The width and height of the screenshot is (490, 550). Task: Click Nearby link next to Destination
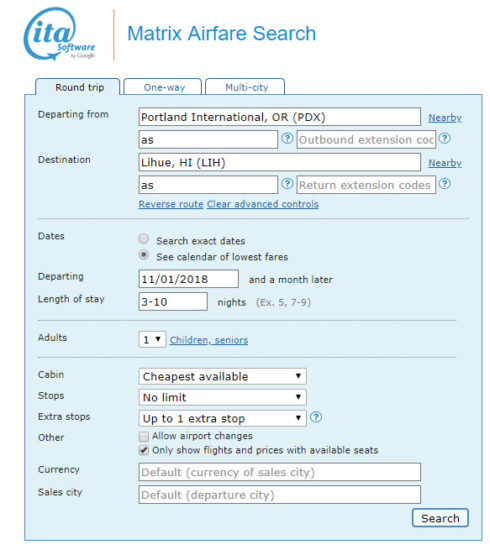click(x=445, y=163)
